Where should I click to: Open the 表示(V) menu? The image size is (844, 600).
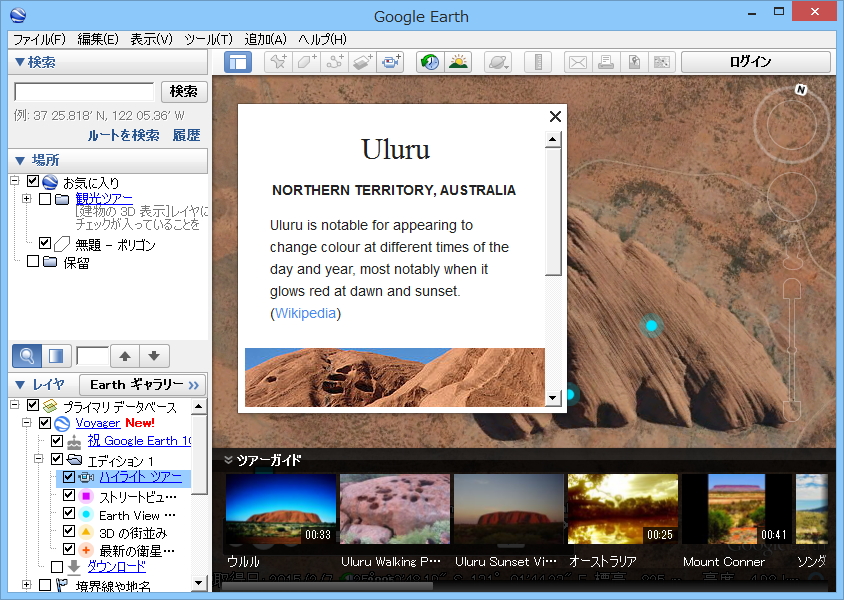pos(151,39)
